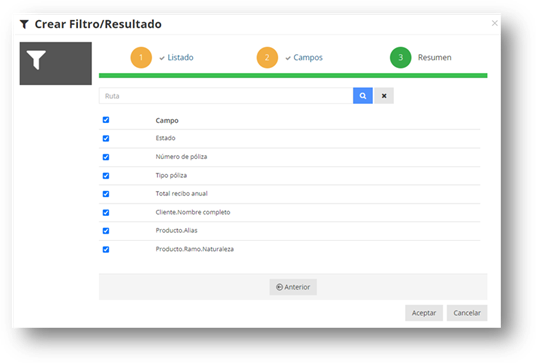Uncheck the Estado field checkbox
Screen dimensions: 536x363
click(106, 138)
